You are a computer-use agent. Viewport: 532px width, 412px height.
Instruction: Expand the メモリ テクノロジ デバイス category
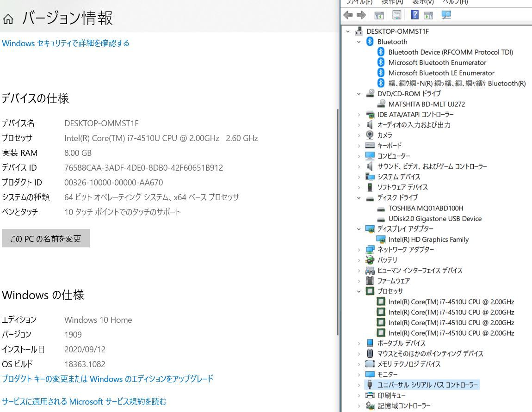pyautogui.click(x=359, y=364)
